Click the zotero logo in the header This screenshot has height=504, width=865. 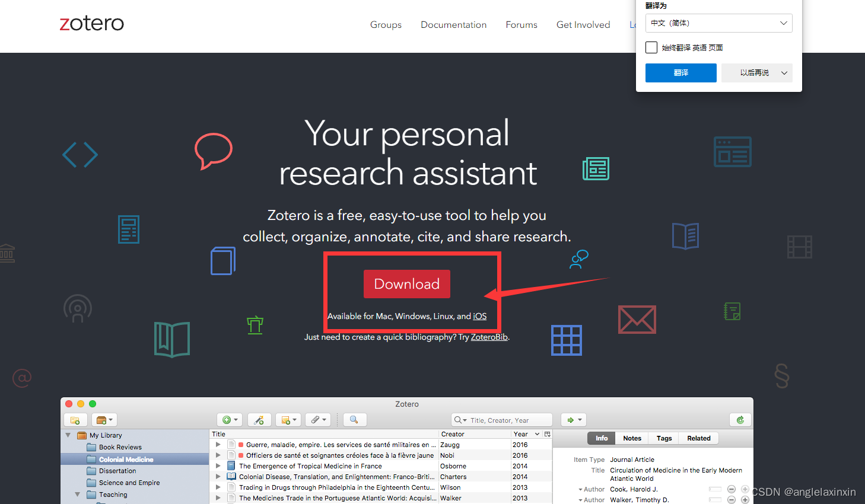coord(92,24)
